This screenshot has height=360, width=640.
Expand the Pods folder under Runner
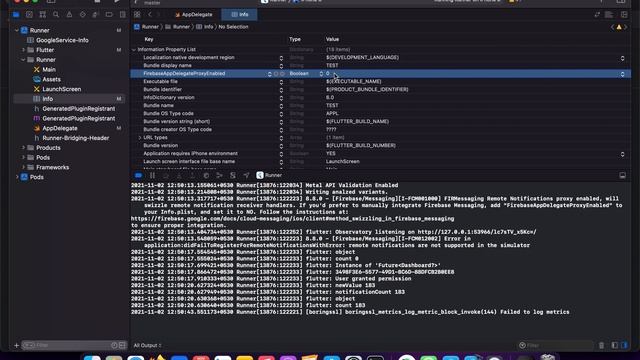23,158
